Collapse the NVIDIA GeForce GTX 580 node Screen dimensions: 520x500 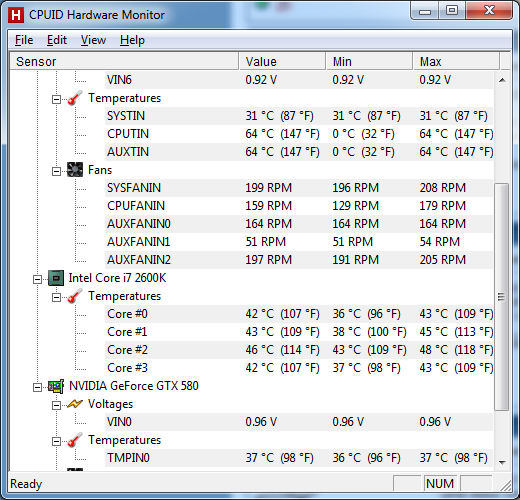pyautogui.click(x=37, y=387)
